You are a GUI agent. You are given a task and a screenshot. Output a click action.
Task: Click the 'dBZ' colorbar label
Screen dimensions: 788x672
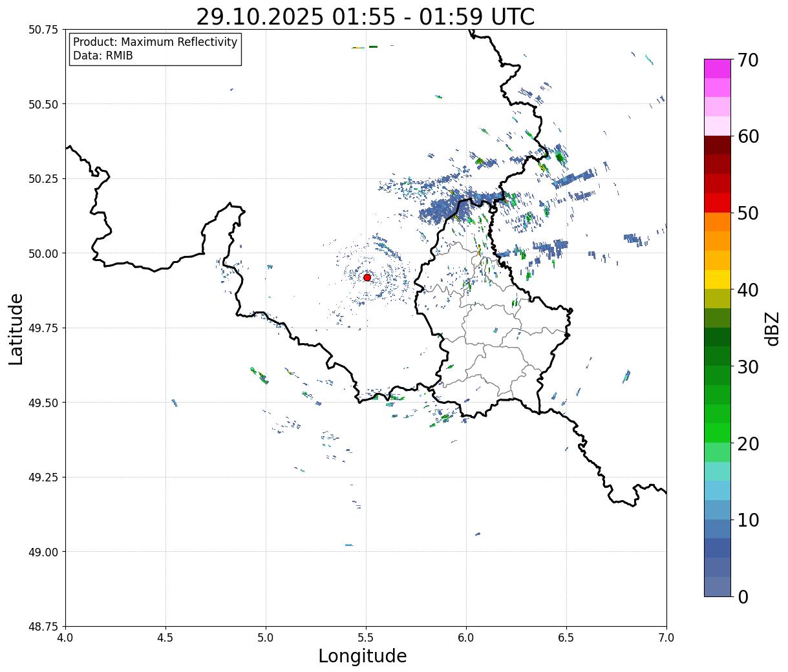click(772, 329)
